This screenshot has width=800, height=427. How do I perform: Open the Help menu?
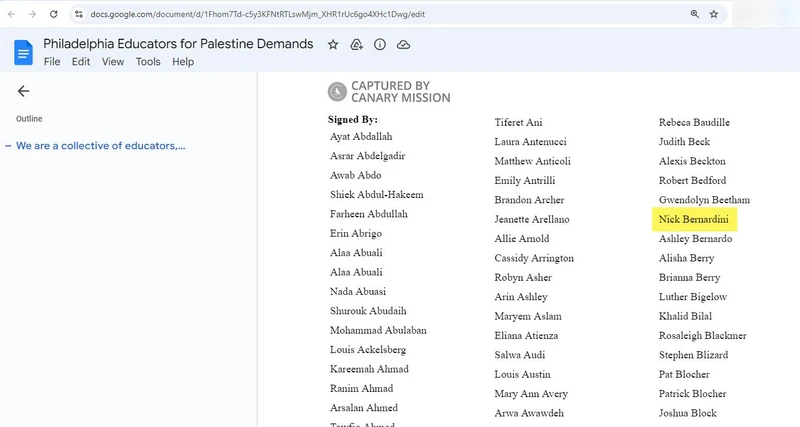coord(183,62)
